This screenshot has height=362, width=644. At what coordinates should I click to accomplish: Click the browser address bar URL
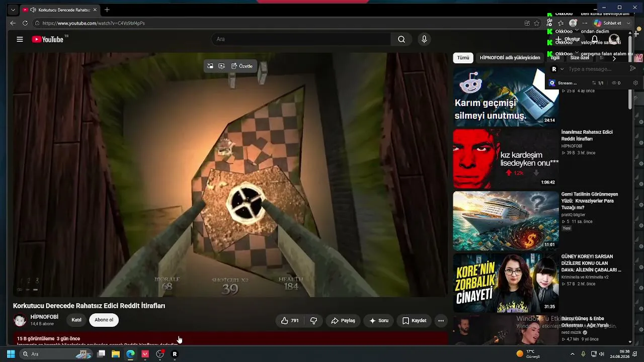[x=94, y=23]
